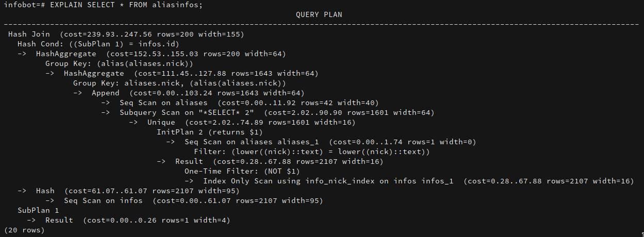The width and height of the screenshot is (644, 237).
Task: Click the QUERY PLAN header text
Action: (x=319, y=14)
